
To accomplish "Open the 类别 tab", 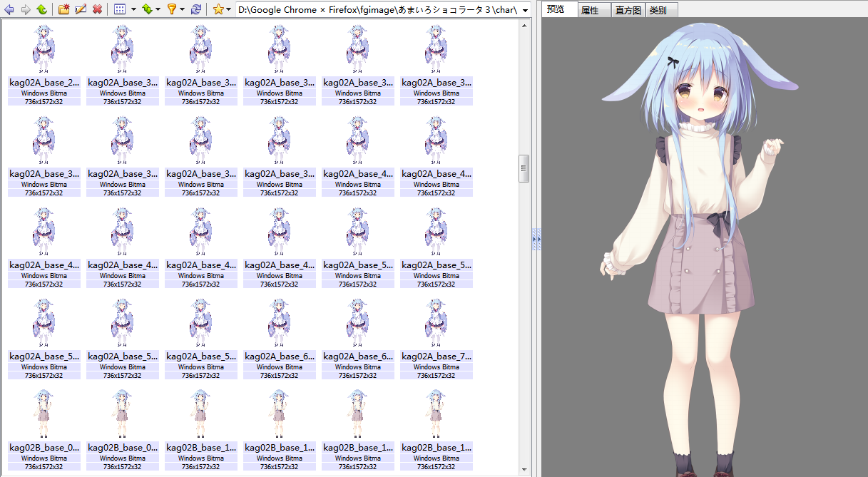I will coord(662,11).
